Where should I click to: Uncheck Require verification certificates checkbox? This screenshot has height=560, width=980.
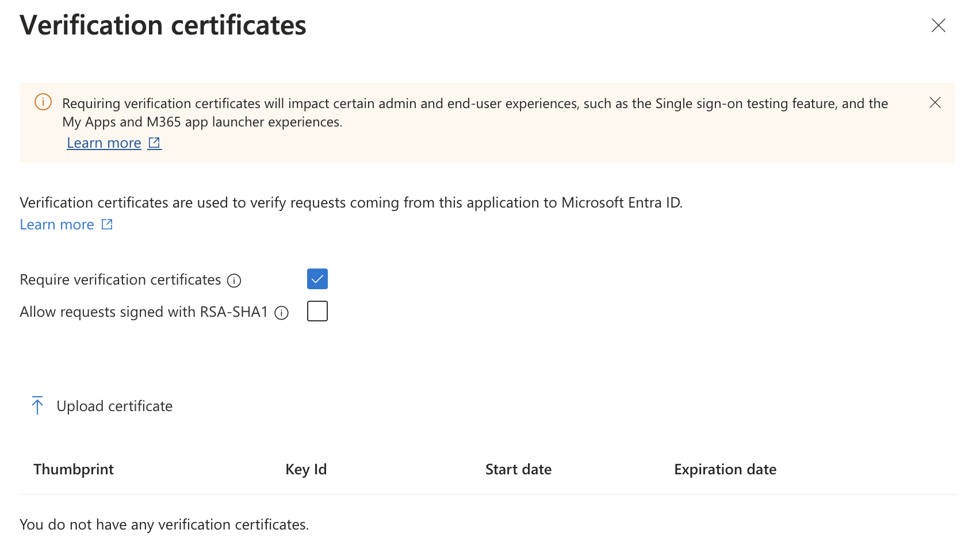317,279
